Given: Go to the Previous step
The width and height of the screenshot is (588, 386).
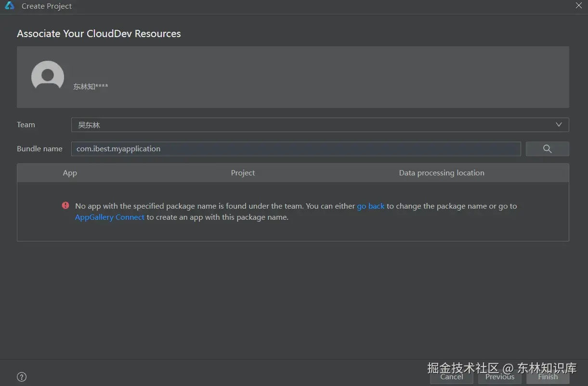Looking at the screenshot, I should tap(500, 377).
